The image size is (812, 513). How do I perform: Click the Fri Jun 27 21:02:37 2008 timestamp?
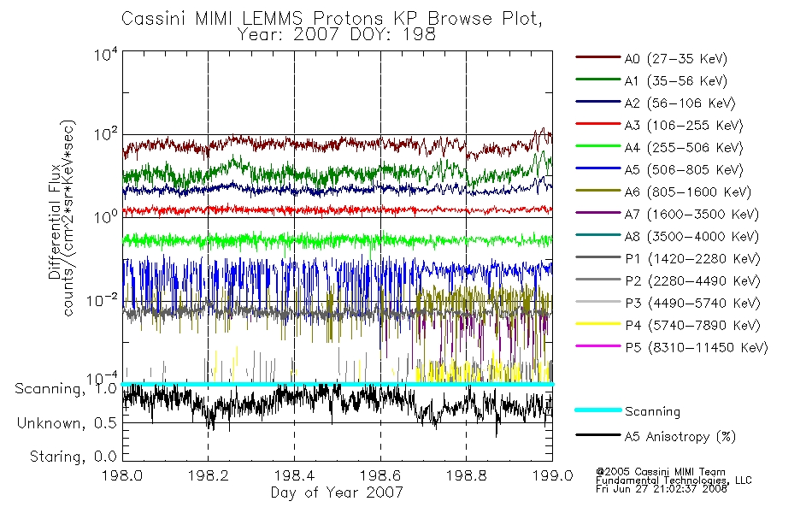(x=662, y=489)
